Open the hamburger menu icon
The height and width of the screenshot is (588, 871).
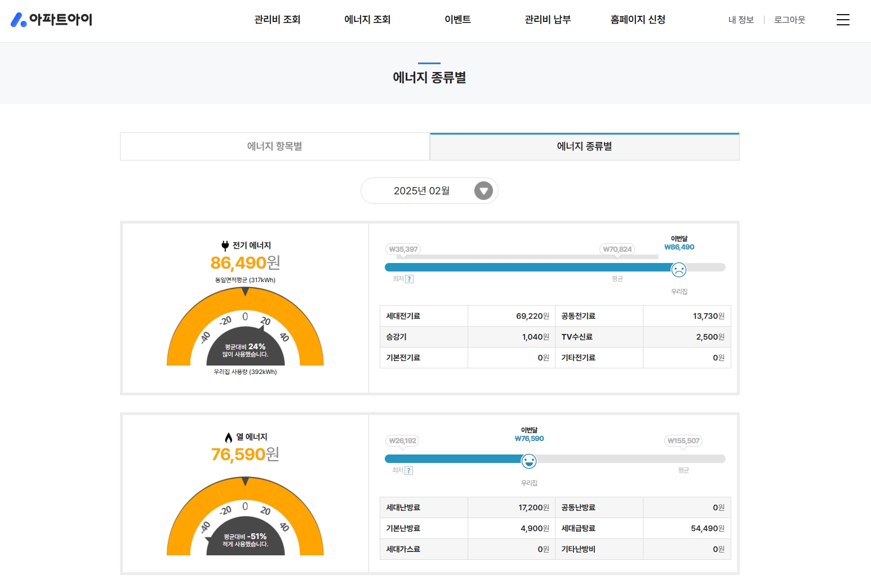point(843,20)
